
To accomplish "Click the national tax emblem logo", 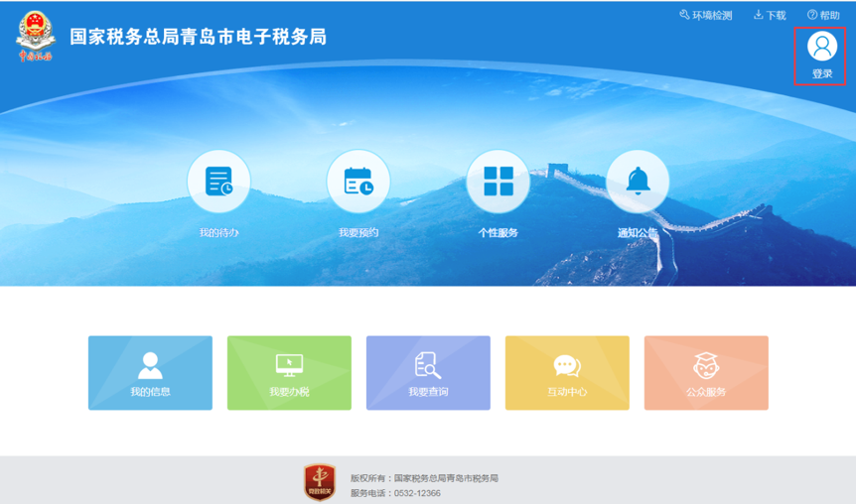I will (x=36, y=37).
